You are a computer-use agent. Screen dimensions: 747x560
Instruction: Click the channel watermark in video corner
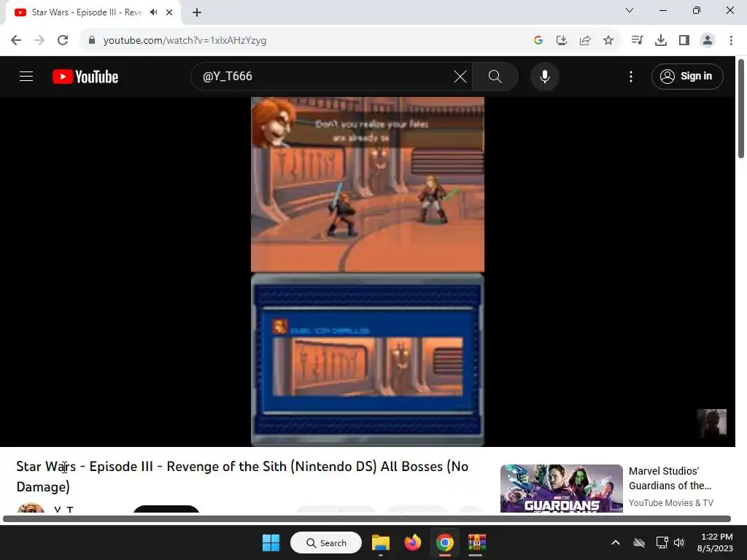pyautogui.click(x=712, y=423)
